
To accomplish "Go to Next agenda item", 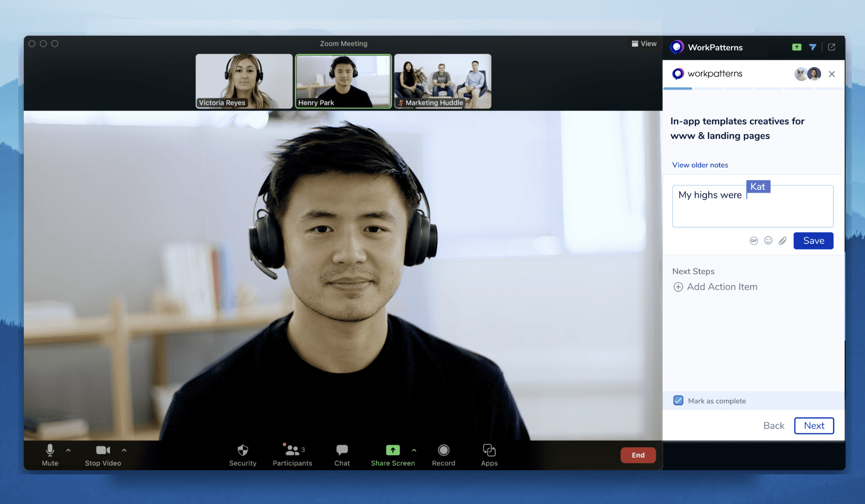I will (814, 425).
